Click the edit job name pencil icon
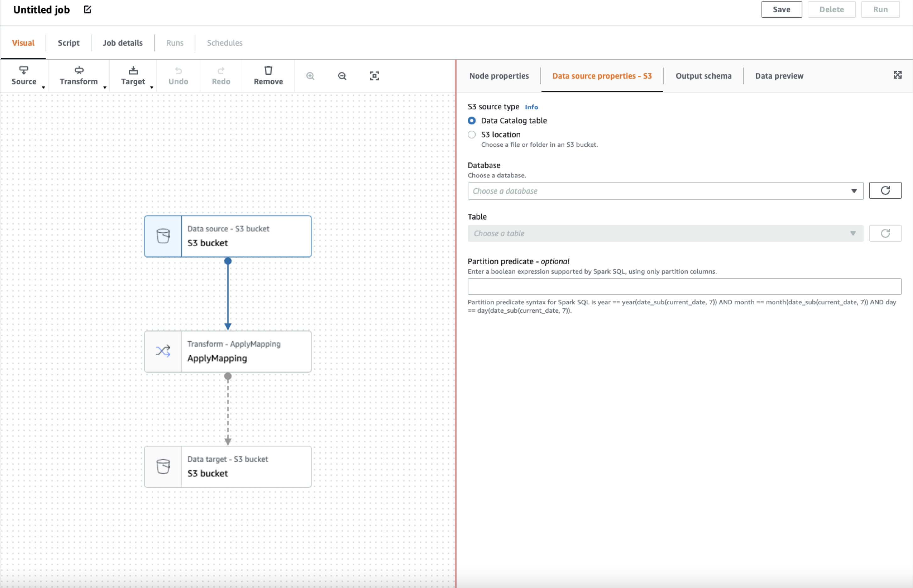Screen dimensions: 913x588 click(87, 9)
